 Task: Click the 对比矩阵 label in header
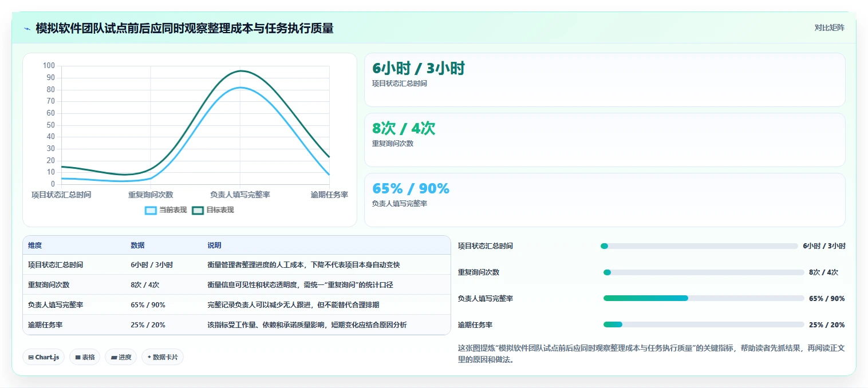click(829, 27)
